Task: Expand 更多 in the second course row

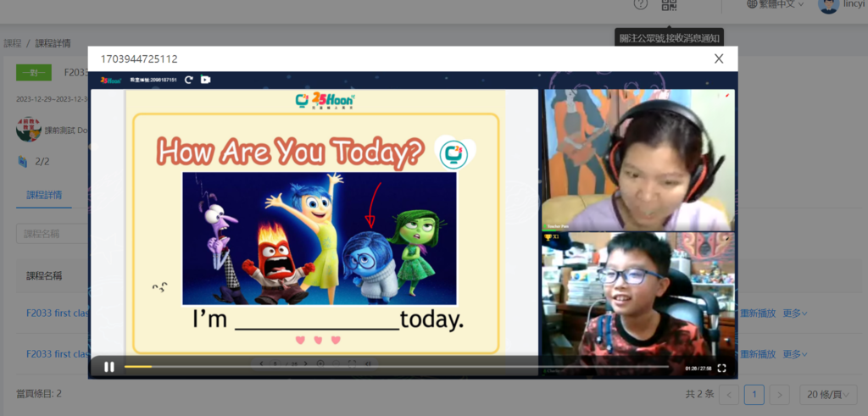Action: pos(795,354)
